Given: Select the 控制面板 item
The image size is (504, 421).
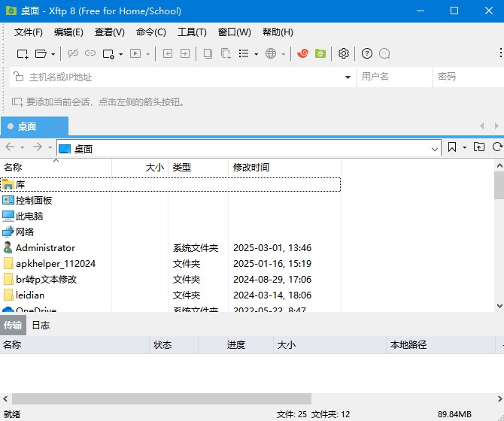Looking at the screenshot, I should 170,201.
